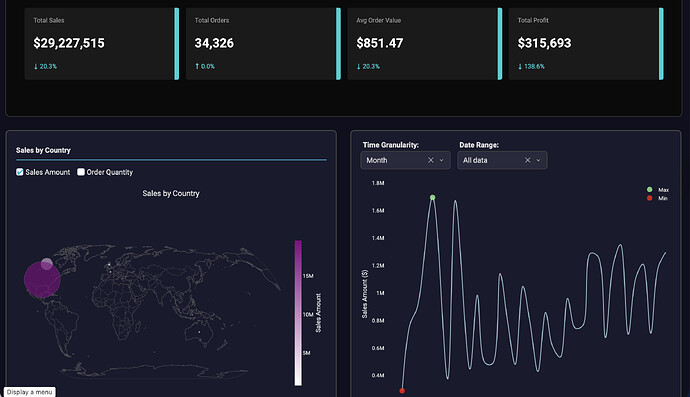
Task: Click the red Min point on line chart
Action: pyautogui.click(x=402, y=390)
